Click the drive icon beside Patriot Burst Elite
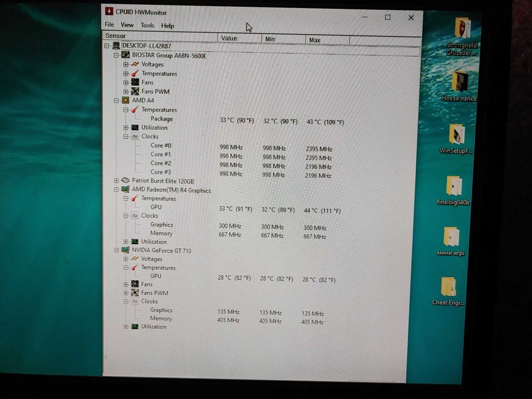This screenshot has width=532, height=399. point(125,180)
